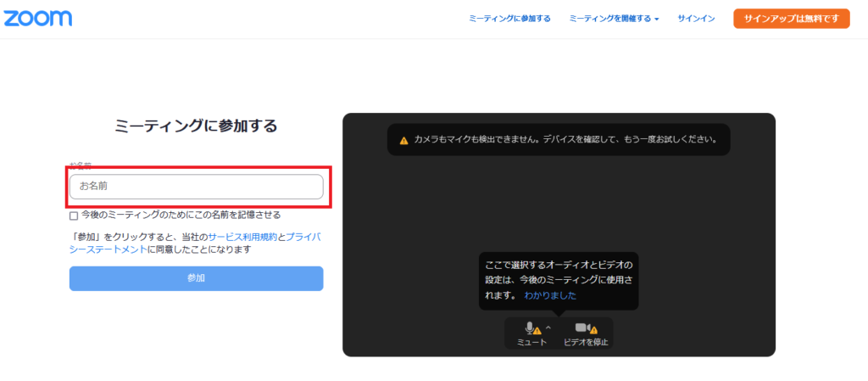Viewport: 868px width, 381px height.
Task: Open the ミーティングを開催する dropdown menu
Action: (615, 19)
